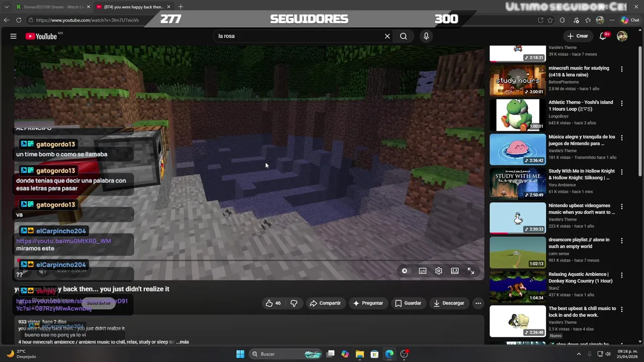This screenshot has height=362, width=644.
Task: Expand the description with '...más'
Action: pos(183,342)
